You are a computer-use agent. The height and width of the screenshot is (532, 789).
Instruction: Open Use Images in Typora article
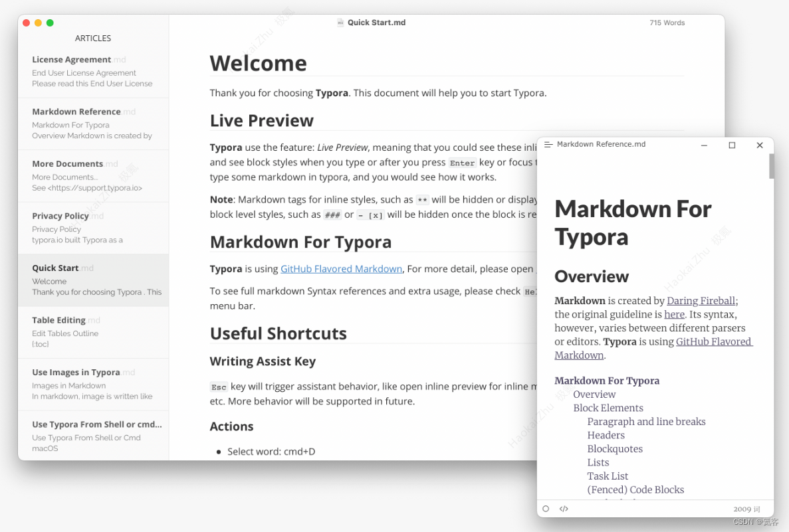93,384
